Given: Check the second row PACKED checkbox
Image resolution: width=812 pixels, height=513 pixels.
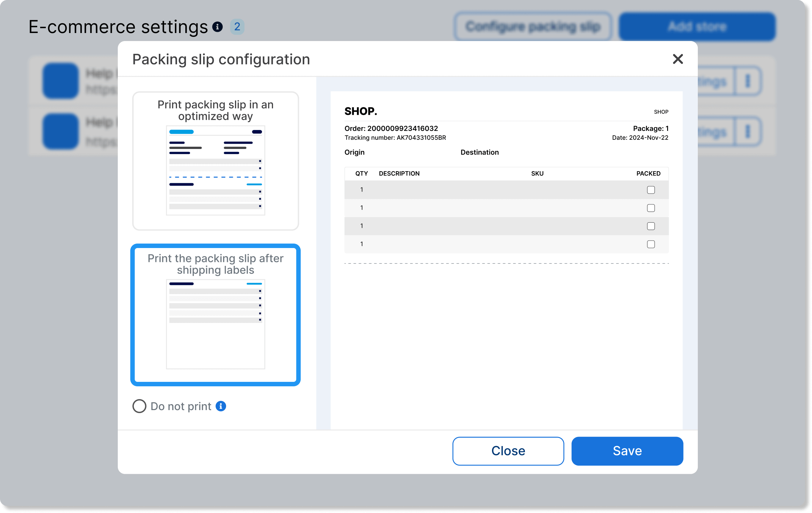Looking at the screenshot, I should pyautogui.click(x=651, y=208).
